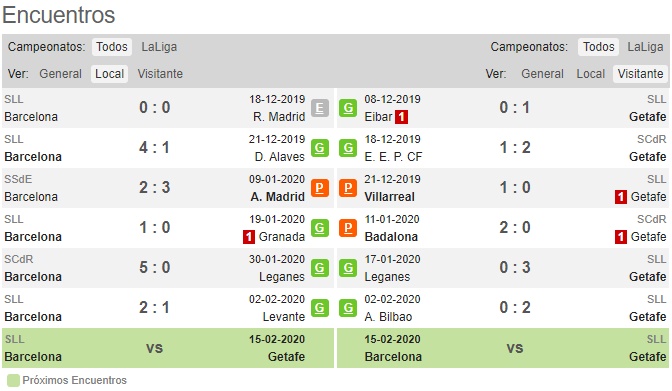Click the orange P badge beside A. Madrid
This screenshot has height=391, width=672.
(x=320, y=188)
